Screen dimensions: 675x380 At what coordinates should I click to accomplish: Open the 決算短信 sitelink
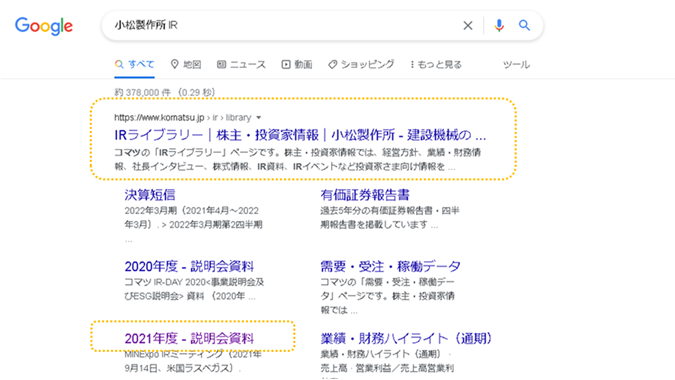(150, 195)
